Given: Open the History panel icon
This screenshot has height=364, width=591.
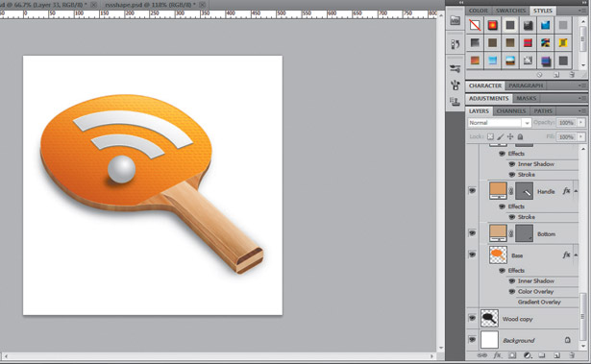Looking at the screenshot, I should pyautogui.click(x=455, y=44).
